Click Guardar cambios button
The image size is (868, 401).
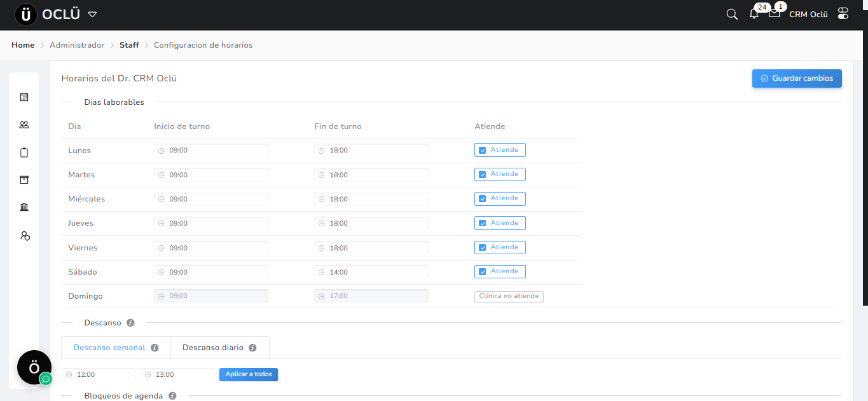[x=797, y=78]
